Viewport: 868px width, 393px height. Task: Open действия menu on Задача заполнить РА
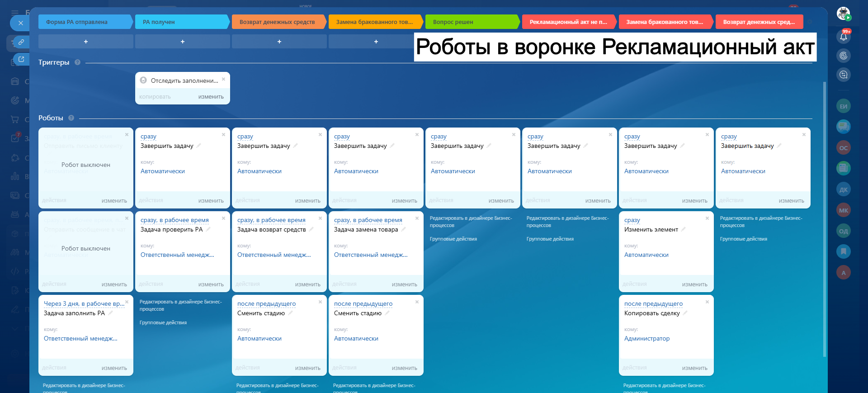pos(54,368)
